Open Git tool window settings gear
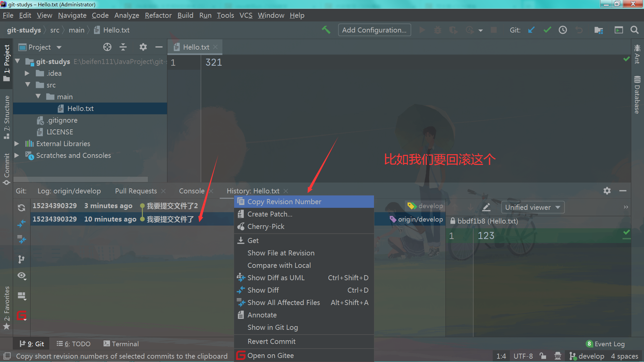This screenshot has height=362, width=644. (x=607, y=191)
